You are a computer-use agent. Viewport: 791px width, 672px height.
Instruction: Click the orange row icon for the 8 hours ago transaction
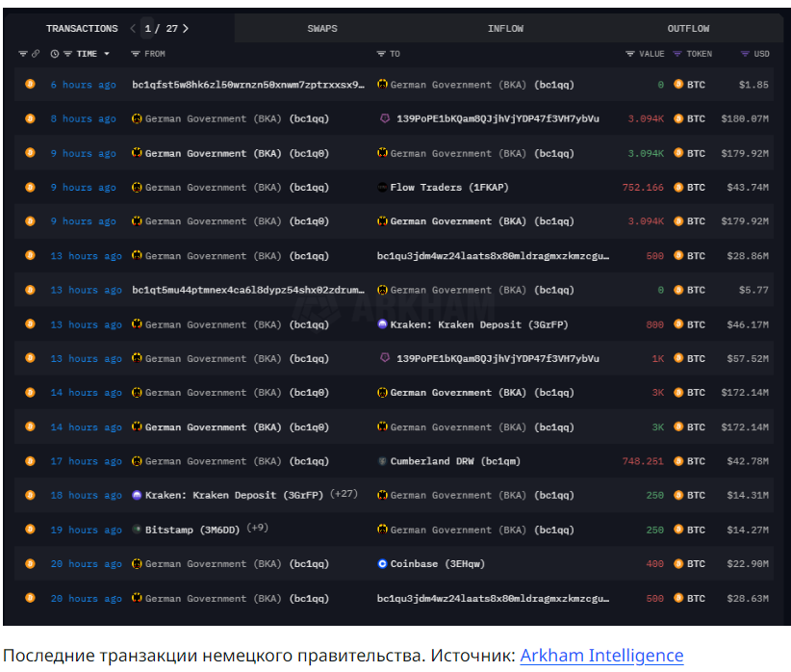pos(30,118)
